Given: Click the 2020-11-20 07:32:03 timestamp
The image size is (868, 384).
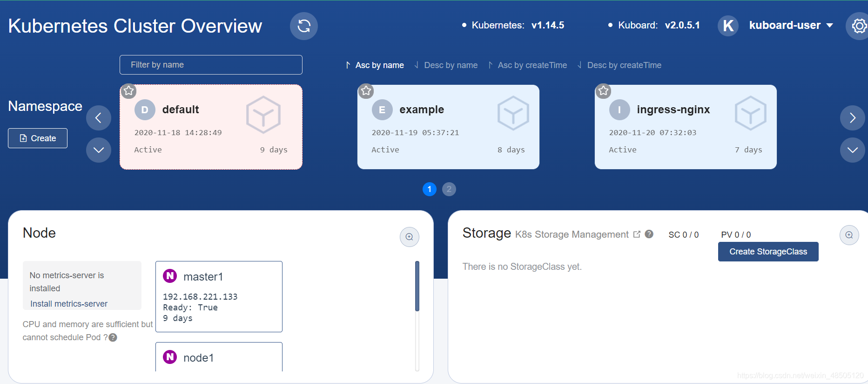Looking at the screenshot, I should point(653,133).
